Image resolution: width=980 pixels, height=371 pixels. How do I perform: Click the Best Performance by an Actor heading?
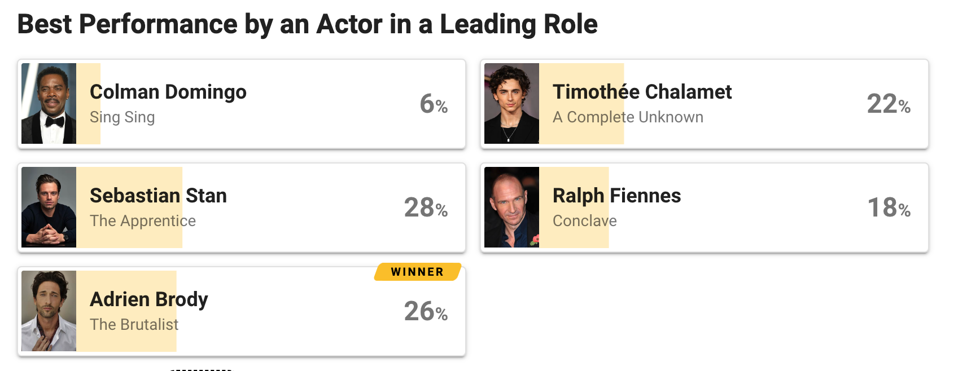307,24
